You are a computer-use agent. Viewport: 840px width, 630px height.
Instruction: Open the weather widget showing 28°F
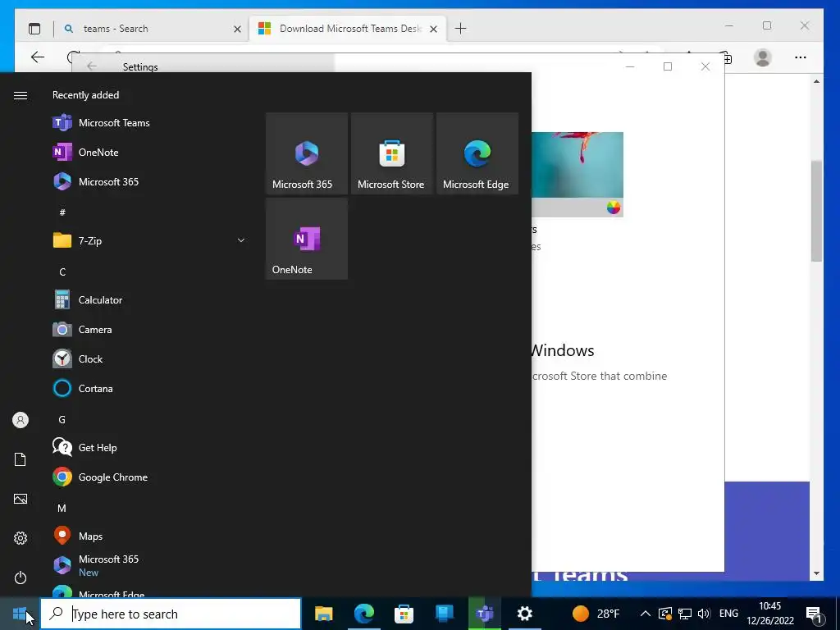[596, 614]
